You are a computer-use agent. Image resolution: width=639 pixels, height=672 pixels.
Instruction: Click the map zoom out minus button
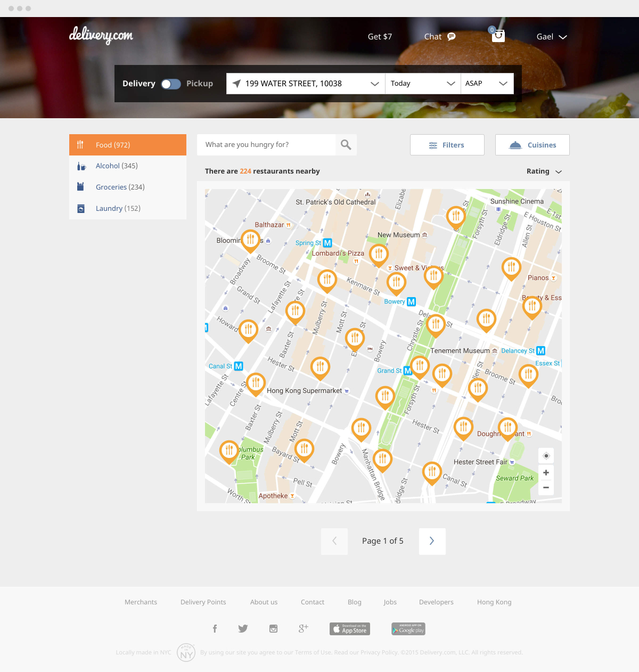coord(546,487)
